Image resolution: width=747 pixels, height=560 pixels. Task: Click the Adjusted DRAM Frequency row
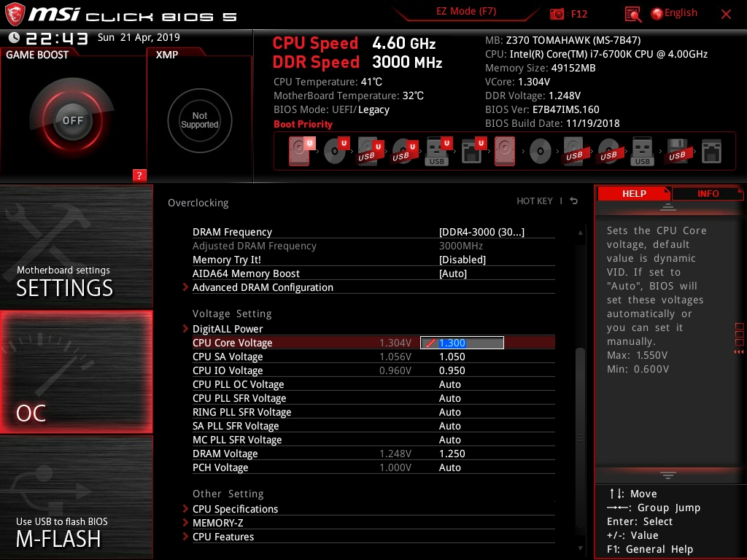[x=373, y=246]
